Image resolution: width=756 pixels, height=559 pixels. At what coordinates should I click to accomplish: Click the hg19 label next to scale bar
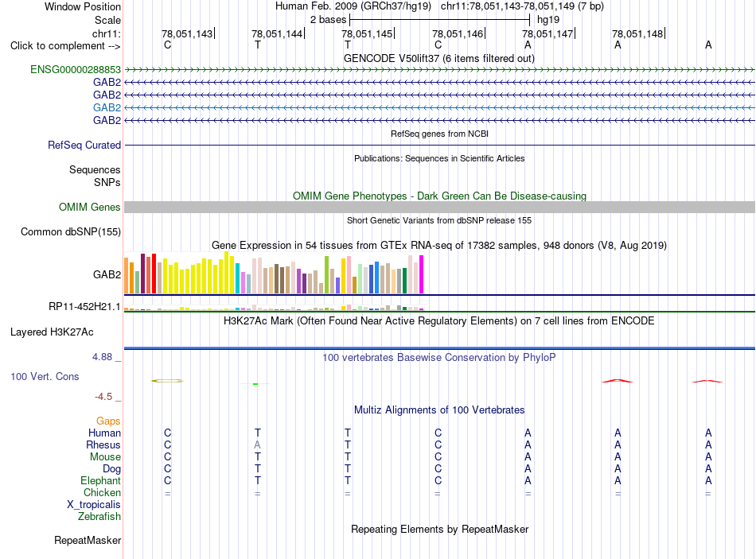[548, 20]
